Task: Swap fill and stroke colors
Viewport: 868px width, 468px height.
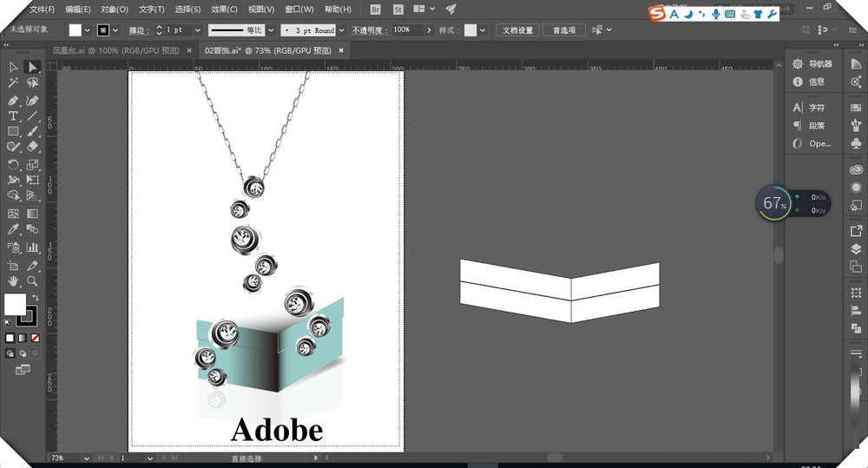Action: (34, 297)
